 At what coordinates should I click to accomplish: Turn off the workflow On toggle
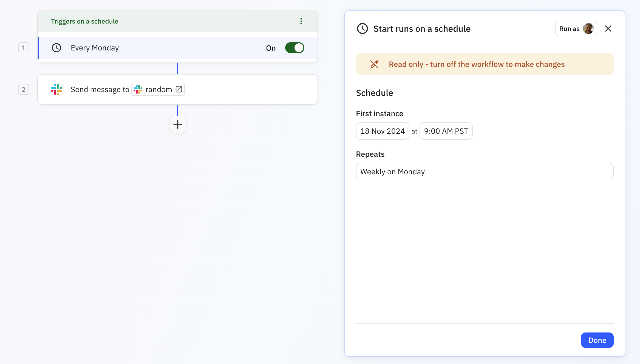point(294,48)
